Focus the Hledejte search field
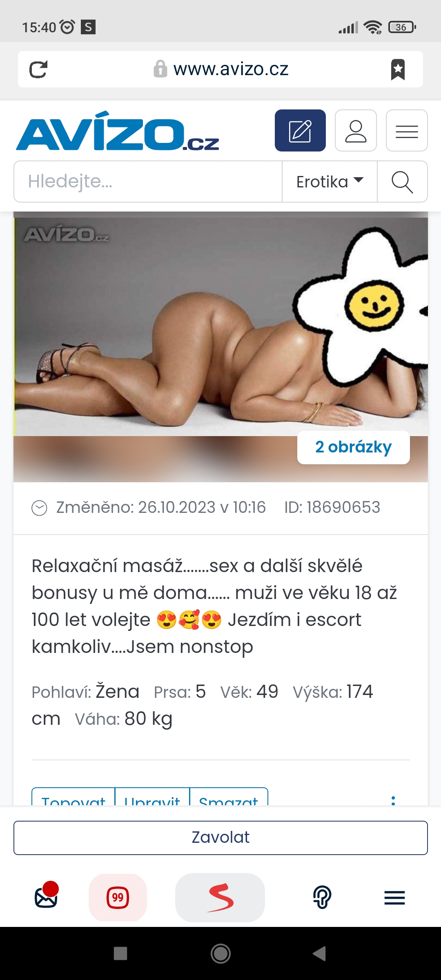This screenshot has width=441, height=980. point(148,181)
